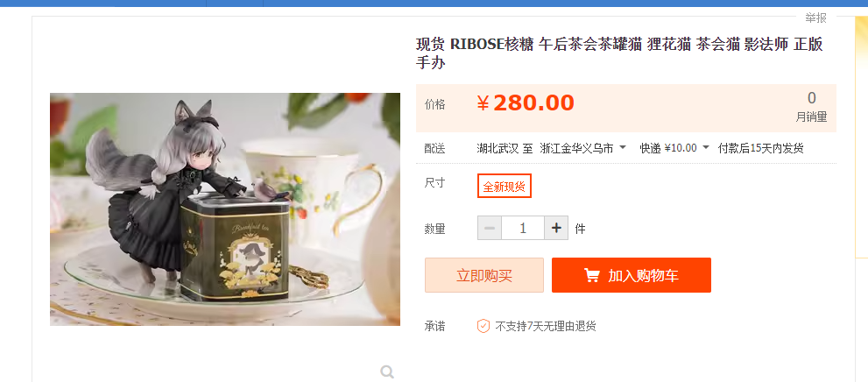Click the blue navigation bar at top

[434, 4]
